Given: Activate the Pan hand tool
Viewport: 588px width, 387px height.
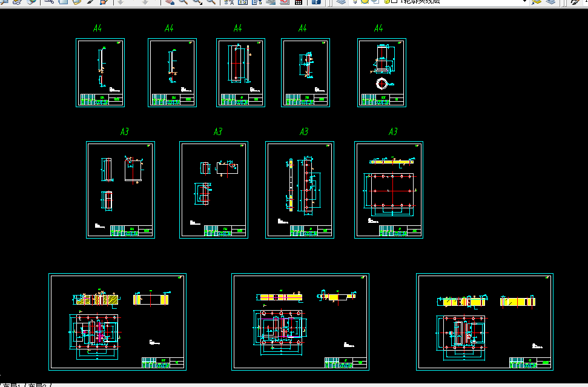Looking at the screenshot, I should coord(170,1).
